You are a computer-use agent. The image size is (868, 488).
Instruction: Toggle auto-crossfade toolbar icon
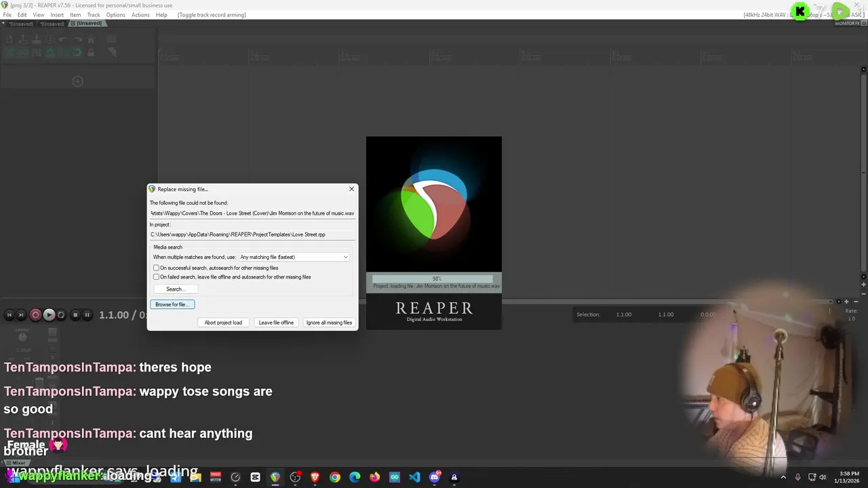coord(9,52)
